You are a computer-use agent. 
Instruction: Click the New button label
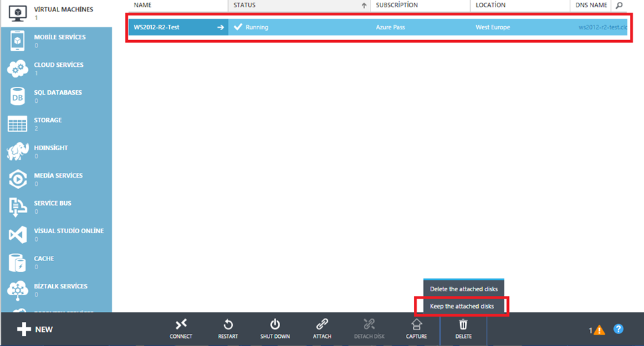click(x=44, y=329)
